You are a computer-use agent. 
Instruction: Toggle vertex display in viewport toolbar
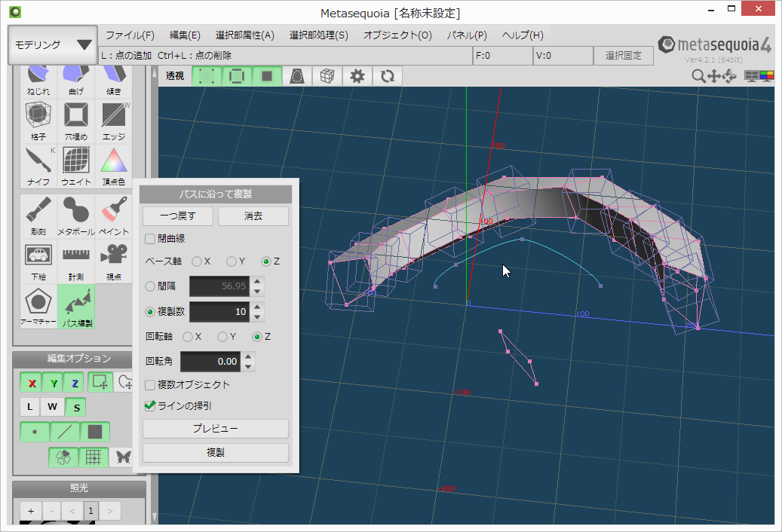tap(207, 76)
